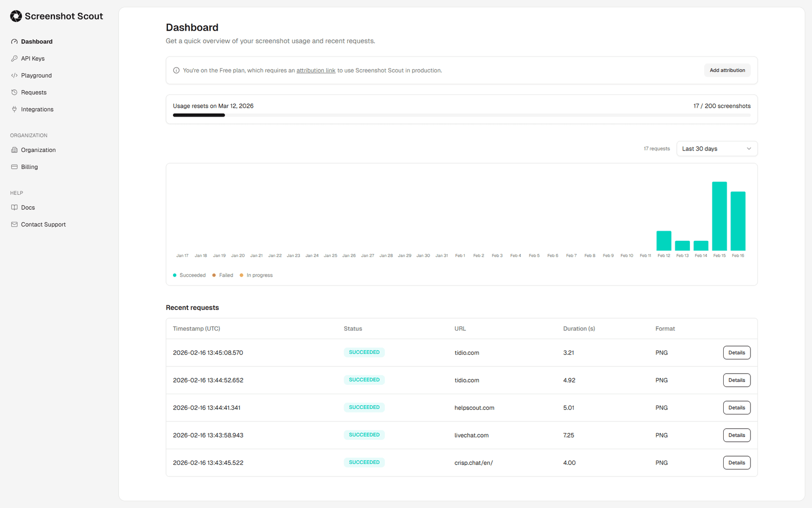Screen dimensions: 812x508
Task: Toggle the Failed legend item
Action: tap(222, 275)
